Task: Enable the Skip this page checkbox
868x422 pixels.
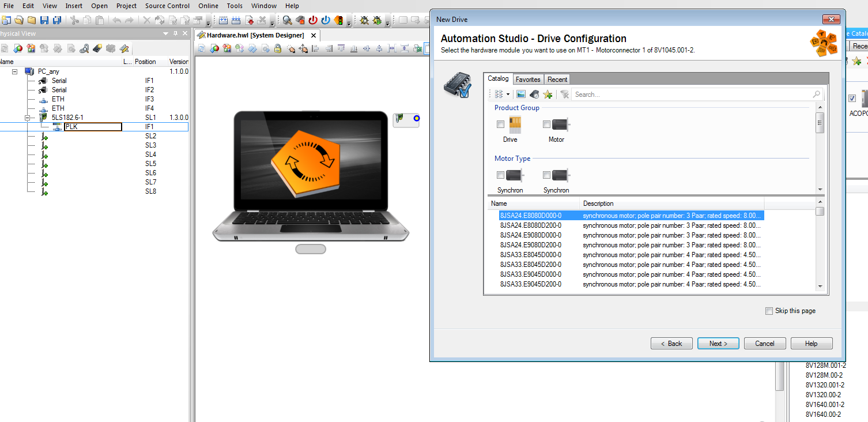Action: (769, 311)
